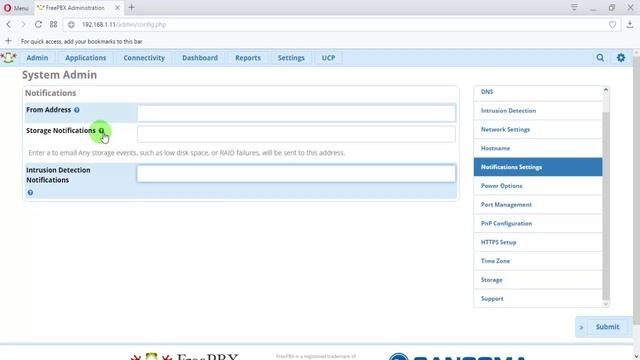Click the side list scrollbar
Viewport: 640px width, 360px height.
[x=606, y=206]
